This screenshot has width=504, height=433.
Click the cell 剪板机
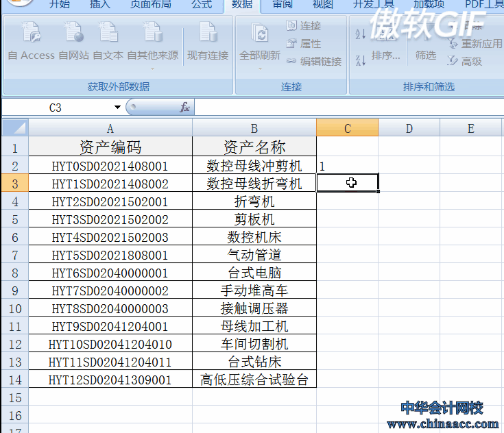click(x=254, y=219)
